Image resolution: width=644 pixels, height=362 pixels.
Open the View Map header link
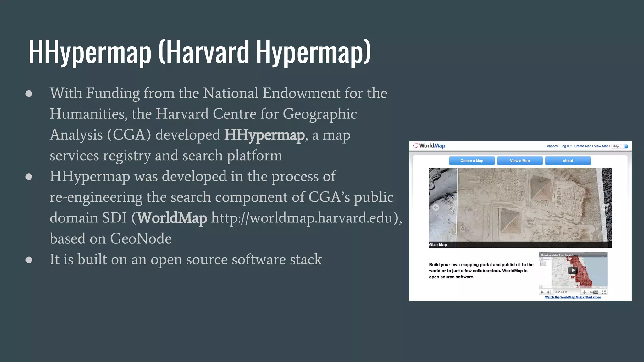click(x=601, y=146)
